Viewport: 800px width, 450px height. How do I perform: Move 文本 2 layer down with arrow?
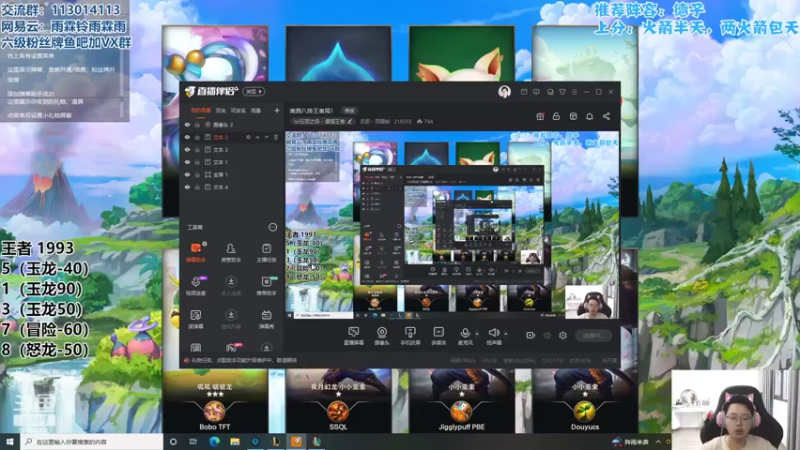point(266,137)
